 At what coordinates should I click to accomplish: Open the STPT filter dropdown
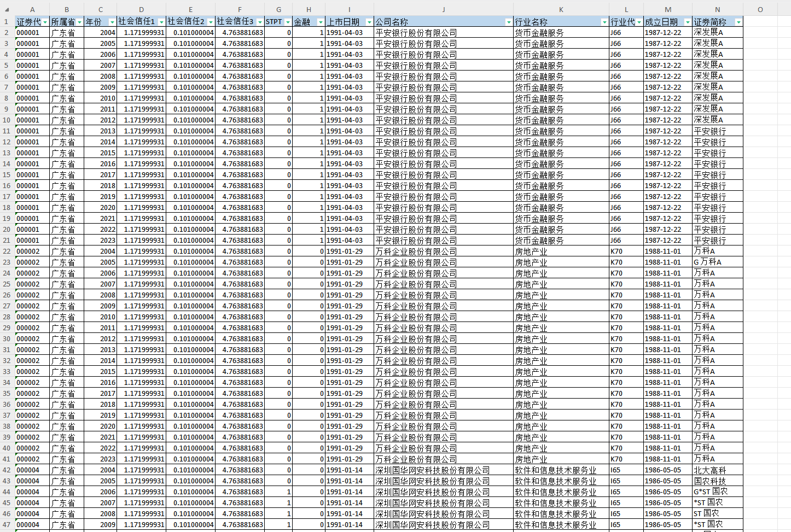pyautogui.click(x=288, y=22)
